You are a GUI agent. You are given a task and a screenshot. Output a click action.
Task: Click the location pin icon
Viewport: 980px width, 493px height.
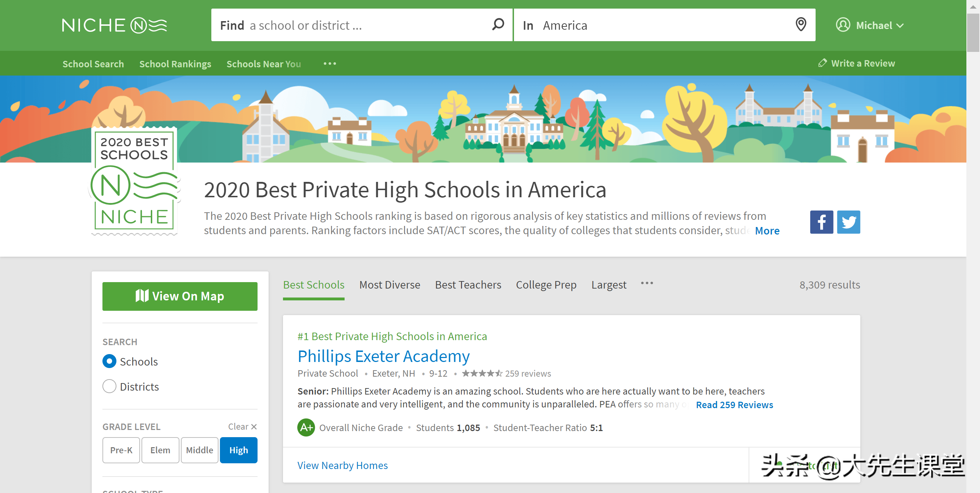click(x=801, y=25)
